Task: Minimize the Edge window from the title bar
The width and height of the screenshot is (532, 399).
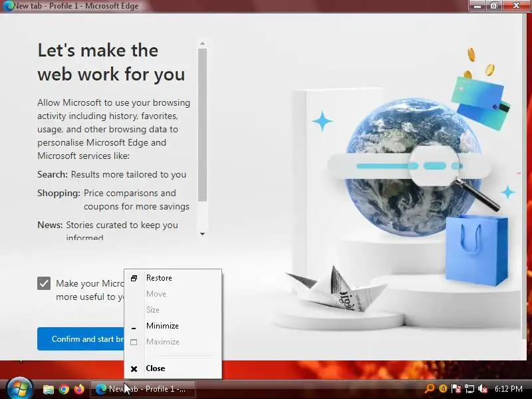Action: [x=477, y=6]
